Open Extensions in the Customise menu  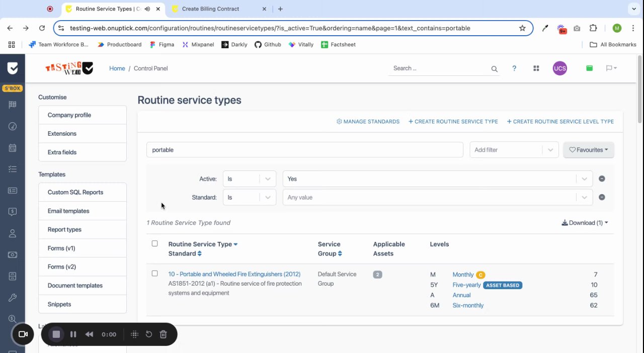[83, 134]
